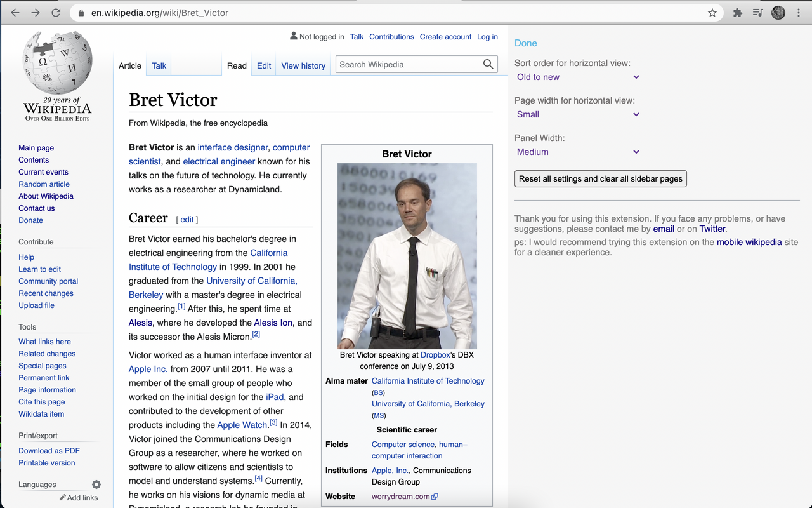
Task: Open the Edit tab
Action: (x=264, y=65)
